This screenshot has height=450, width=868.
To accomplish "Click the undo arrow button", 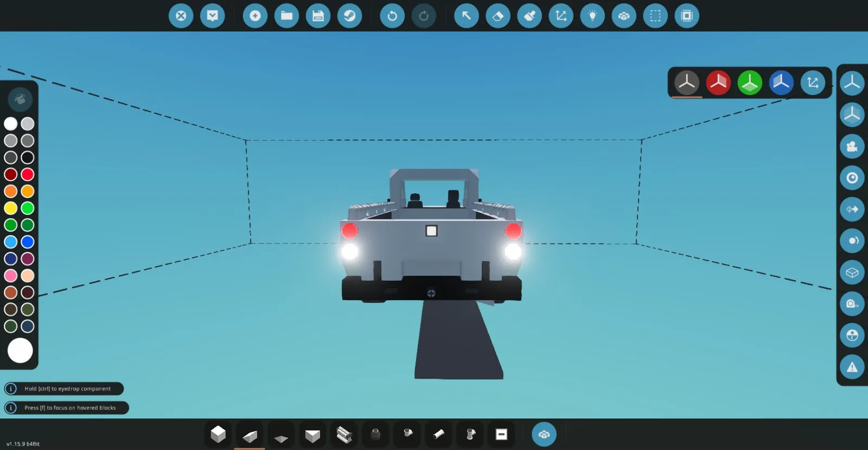I will [392, 16].
